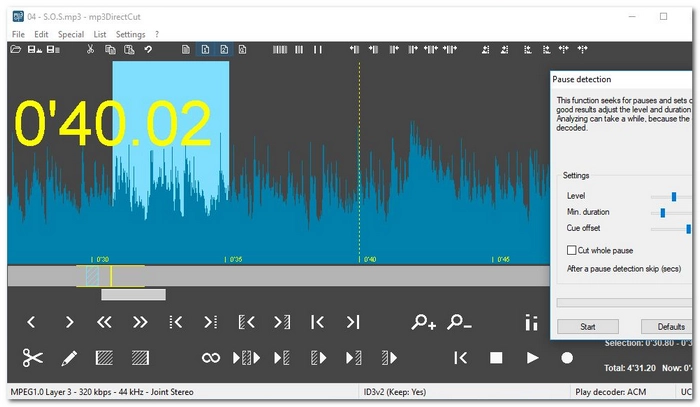The height and width of the screenshot is (407, 700).
Task: Zoom in with the magnifier plus icon
Action: (423, 322)
